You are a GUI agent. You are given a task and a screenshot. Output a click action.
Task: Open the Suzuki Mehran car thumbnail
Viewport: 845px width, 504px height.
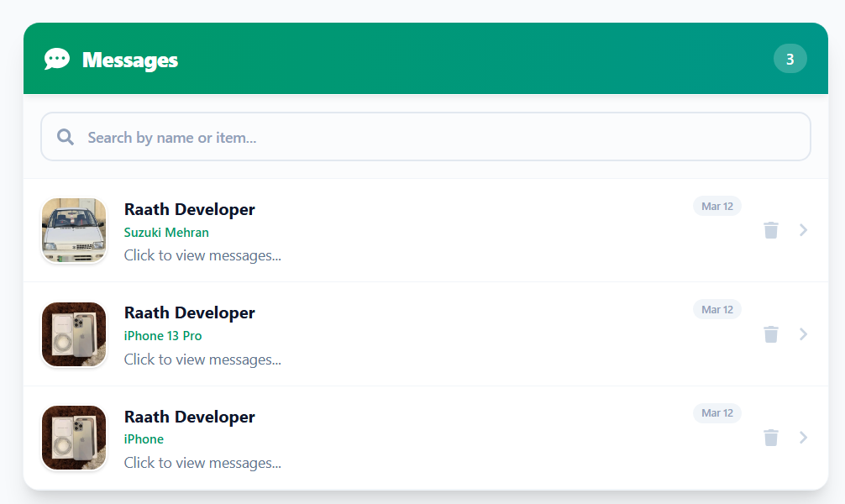point(74,230)
